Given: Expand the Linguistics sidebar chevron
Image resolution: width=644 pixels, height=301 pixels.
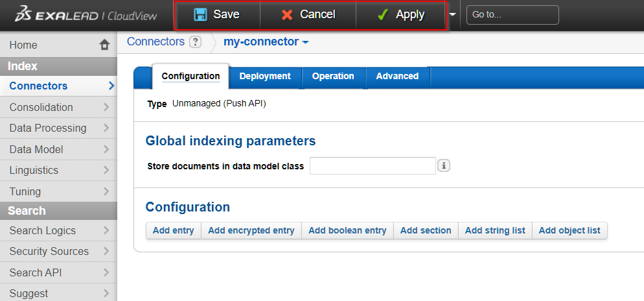Looking at the screenshot, I should click(x=107, y=170).
